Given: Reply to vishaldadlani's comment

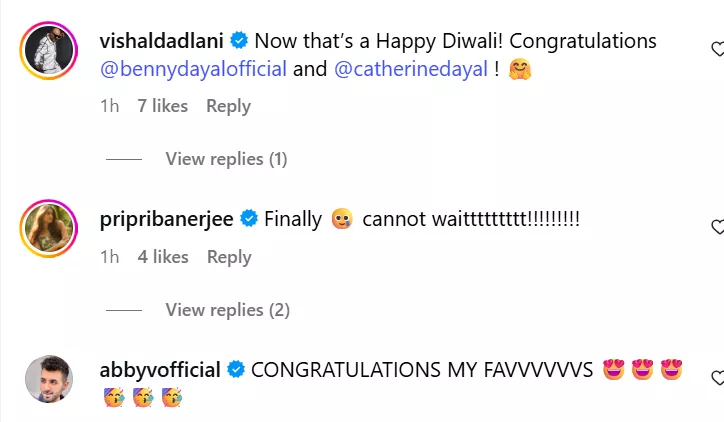Looking at the screenshot, I should [228, 106].
